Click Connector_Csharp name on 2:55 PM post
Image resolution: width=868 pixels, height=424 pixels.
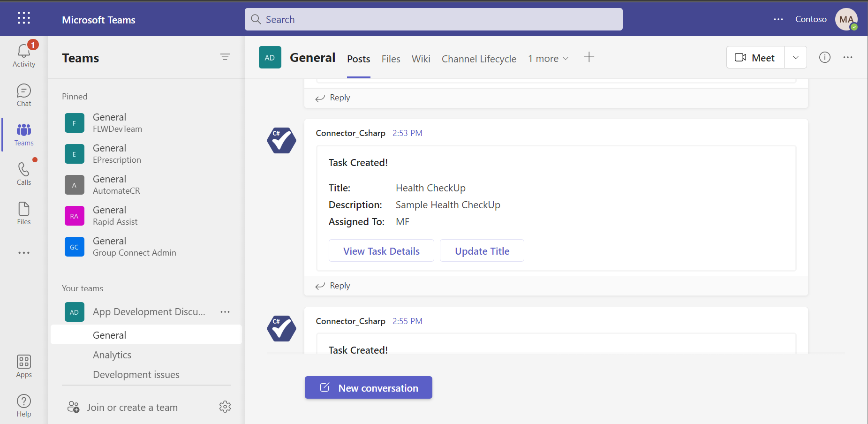click(351, 321)
